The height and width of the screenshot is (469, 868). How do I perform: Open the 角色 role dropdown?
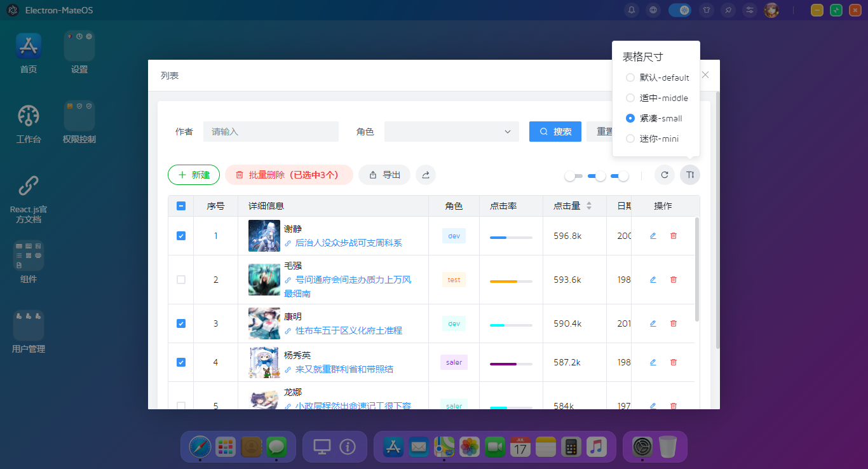[451, 132]
